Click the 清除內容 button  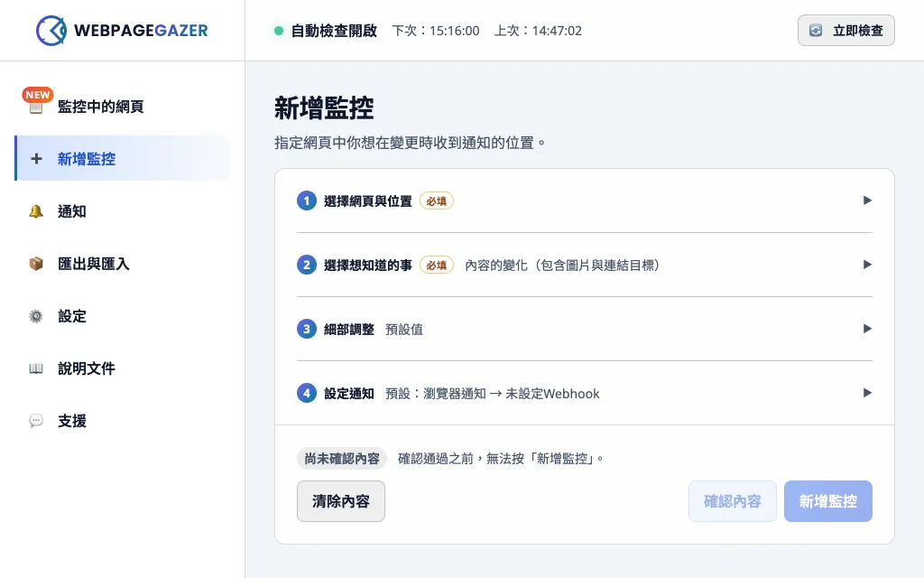click(x=340, y=501)
